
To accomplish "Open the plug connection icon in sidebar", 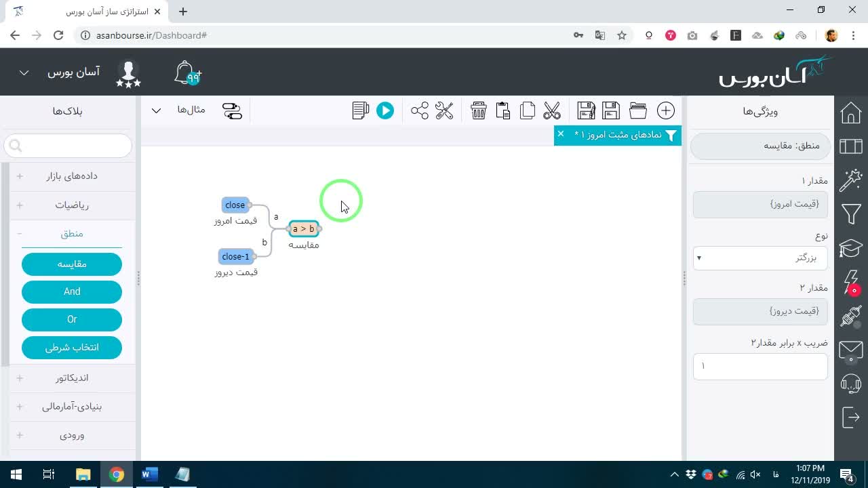I will (x=851, y=317).
